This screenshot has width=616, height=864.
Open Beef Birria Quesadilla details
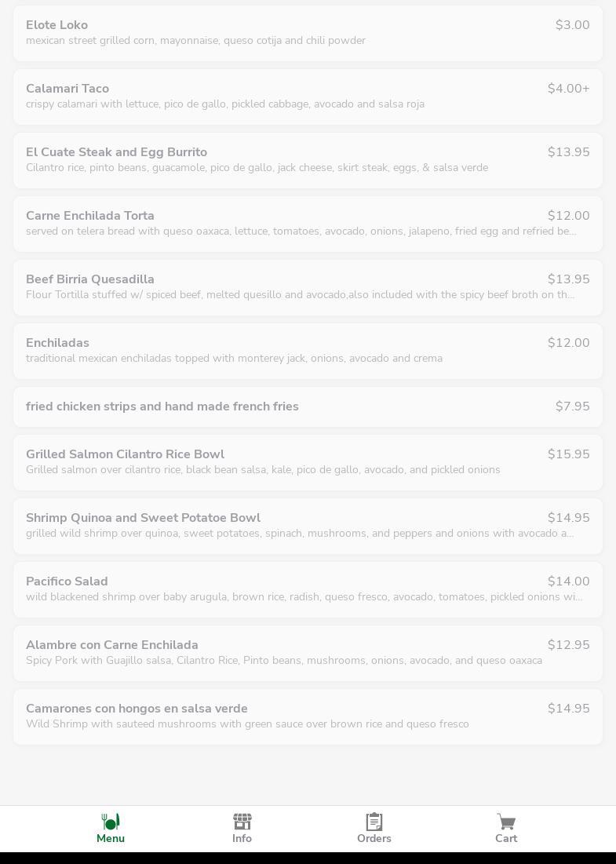(x=308, y=287)
